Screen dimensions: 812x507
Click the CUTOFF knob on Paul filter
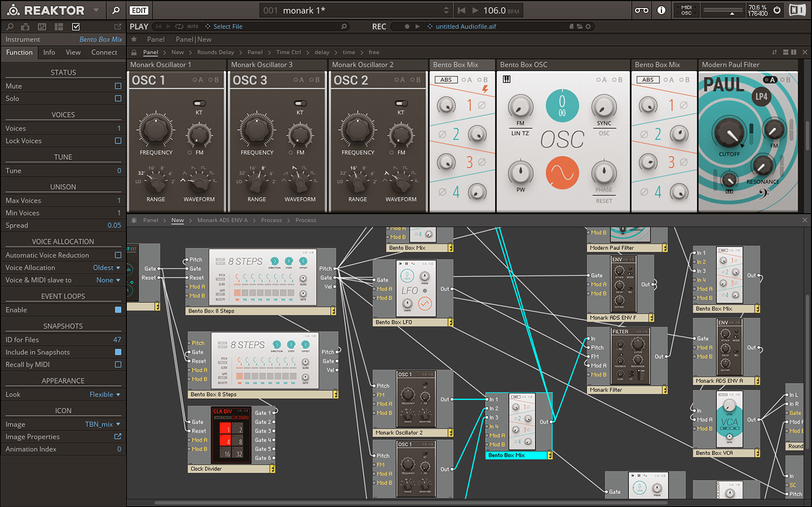click(x=729, y=133)
